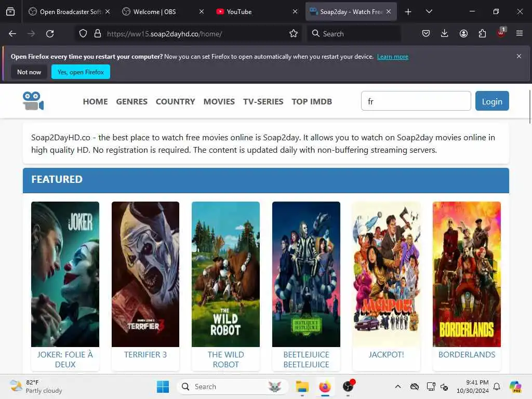
Task: Click the Soap2day camera logo
Action: coord(33,101)
